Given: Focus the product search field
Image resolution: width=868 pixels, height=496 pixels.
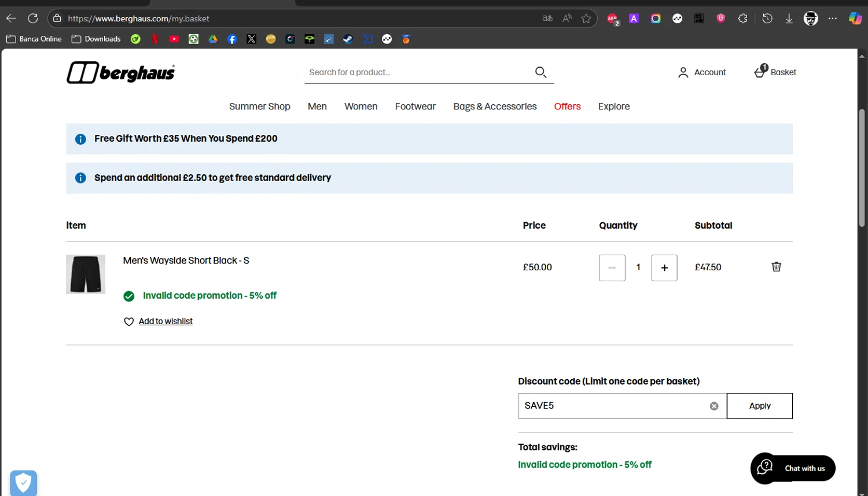Looking at the screenshot, I should [x=417, y=72].
